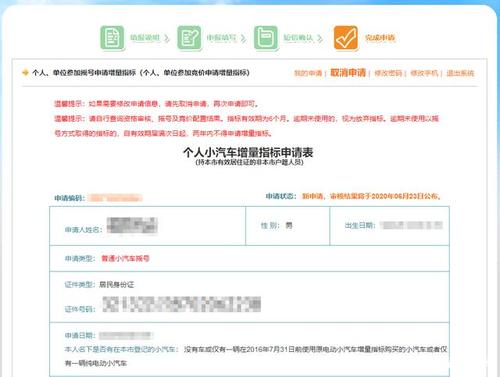Open the '我的申请' link
This screenshot has width=500, height=377.
[308, 73]
